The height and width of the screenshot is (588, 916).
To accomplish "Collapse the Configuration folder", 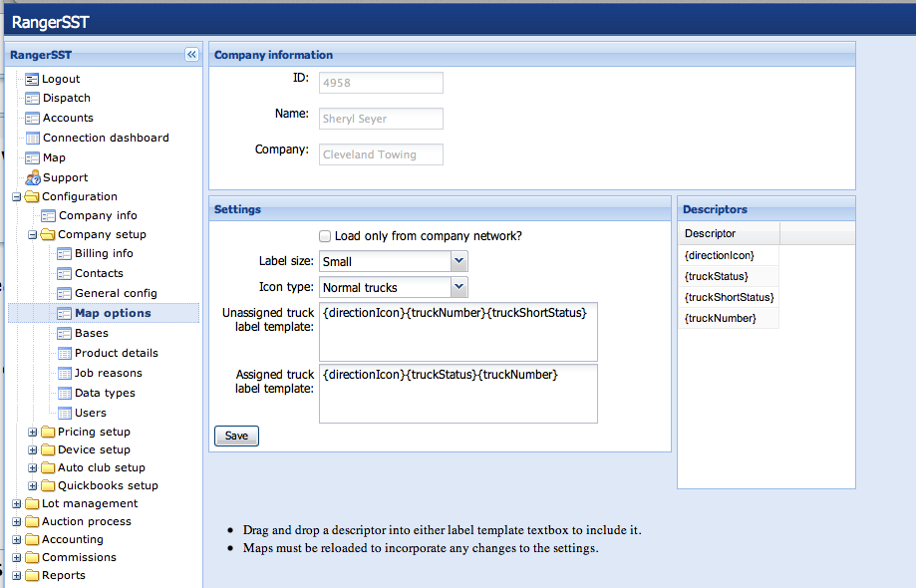I will [x=16, y=197].
